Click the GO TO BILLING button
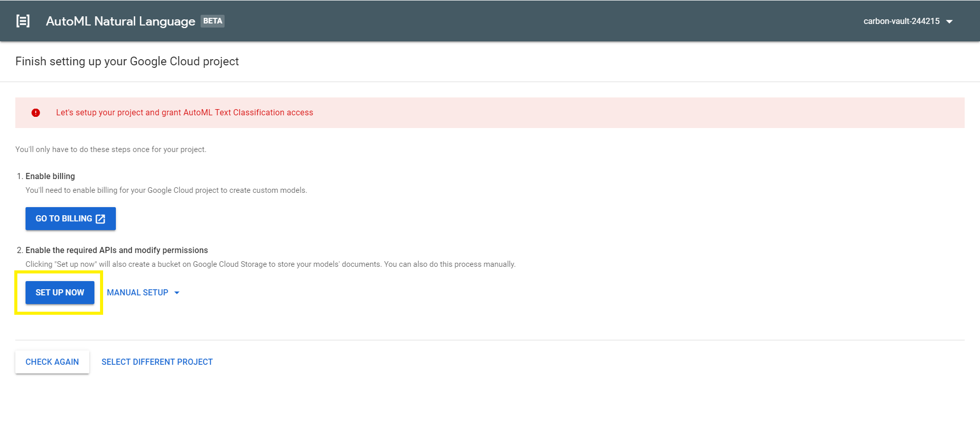This screenshot has width=980, height=427. click(x=70, y=219)
